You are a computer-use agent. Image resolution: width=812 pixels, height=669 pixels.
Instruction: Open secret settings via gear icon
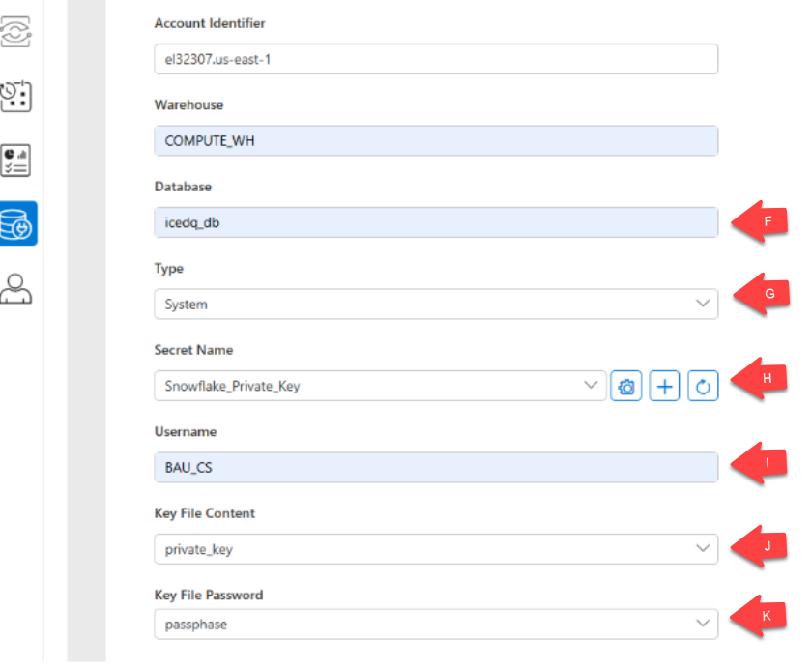pyautogui.click(x=625, y=385)
